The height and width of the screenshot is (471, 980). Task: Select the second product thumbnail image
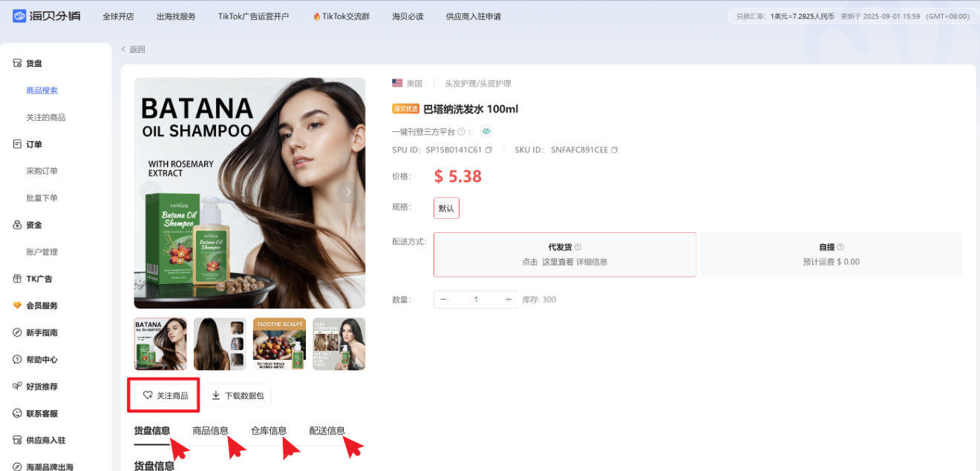pos(220,343)
